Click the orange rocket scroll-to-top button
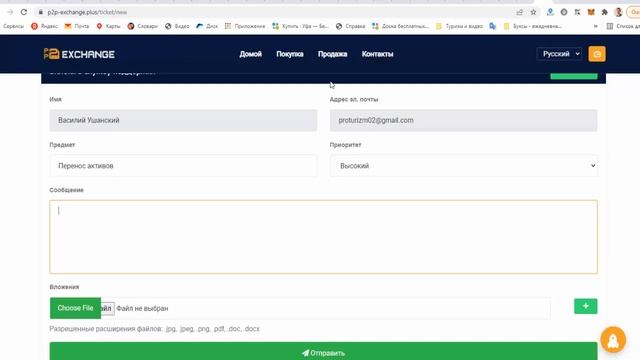Viewport: 640px width, 360px height. point(613,340)
